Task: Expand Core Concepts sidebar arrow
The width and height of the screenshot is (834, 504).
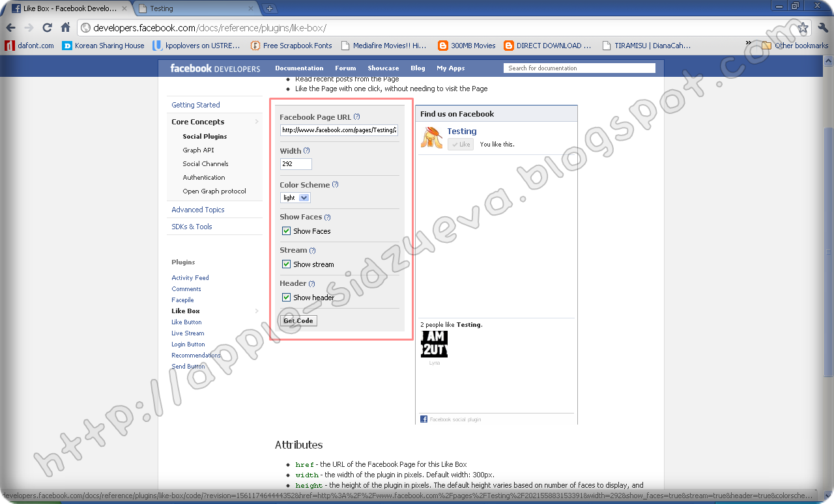Action: point(257,122)
